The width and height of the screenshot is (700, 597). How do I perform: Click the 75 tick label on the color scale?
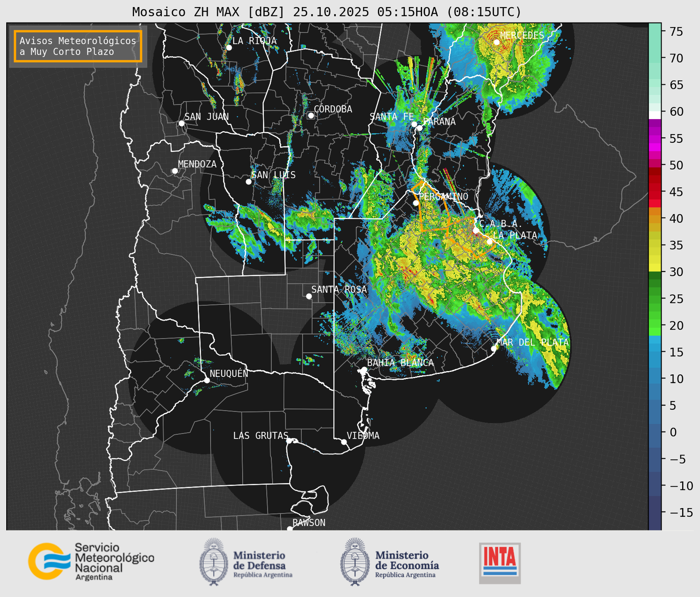coord(676,32)
